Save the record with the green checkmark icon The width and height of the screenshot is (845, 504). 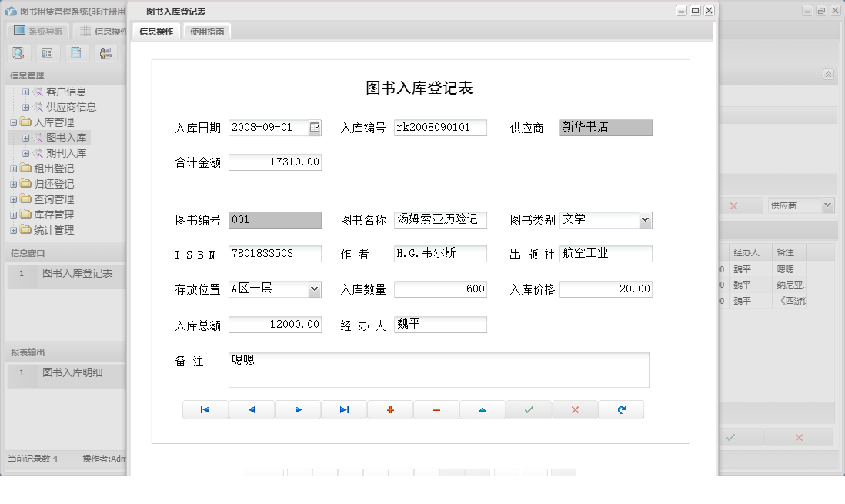[x=529, y=409]
